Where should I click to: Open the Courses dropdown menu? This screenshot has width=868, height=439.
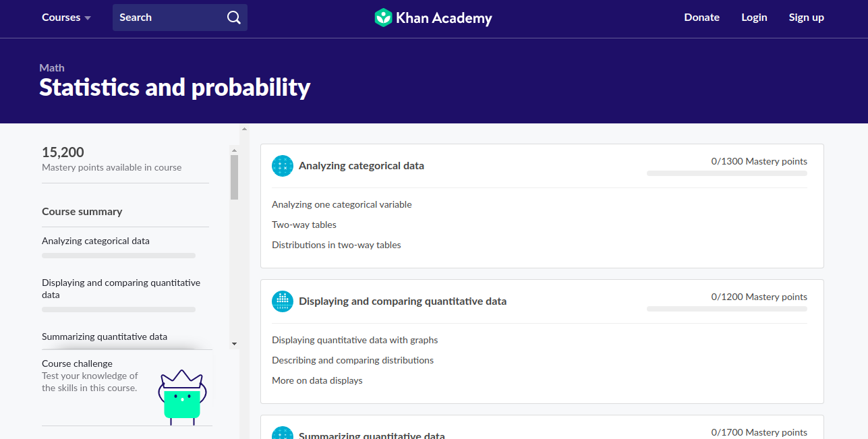[66, 18]
